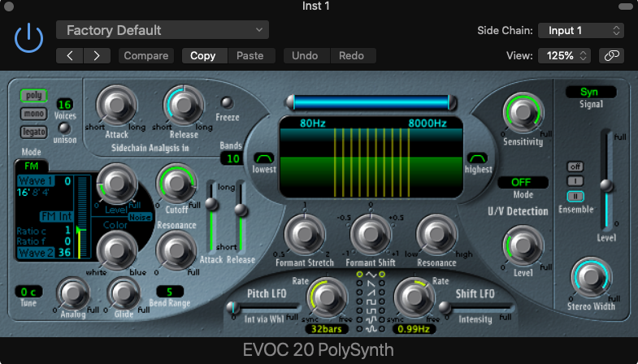
Task: Click the Tune 0 c value field
Action: point(28,292)
